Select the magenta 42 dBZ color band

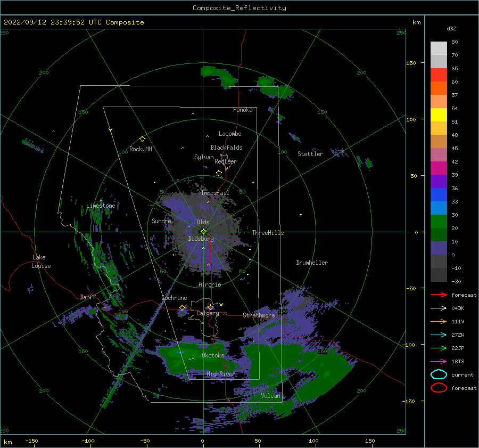pyautogui.click(x=439, y=168)
